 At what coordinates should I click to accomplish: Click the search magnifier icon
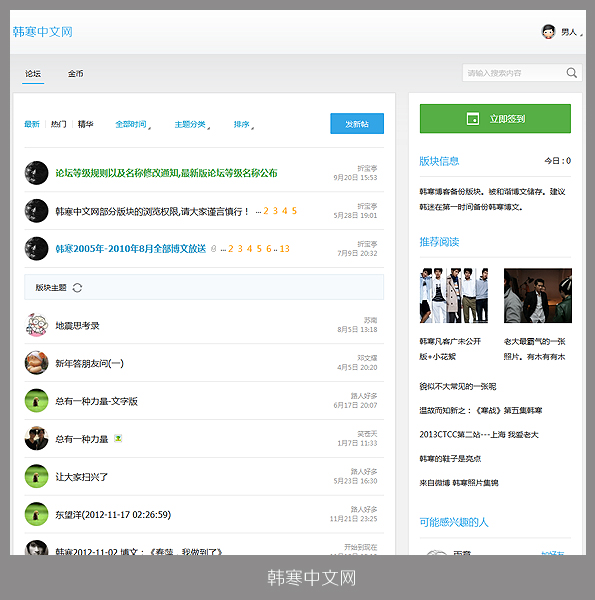(x=571, y=73)
